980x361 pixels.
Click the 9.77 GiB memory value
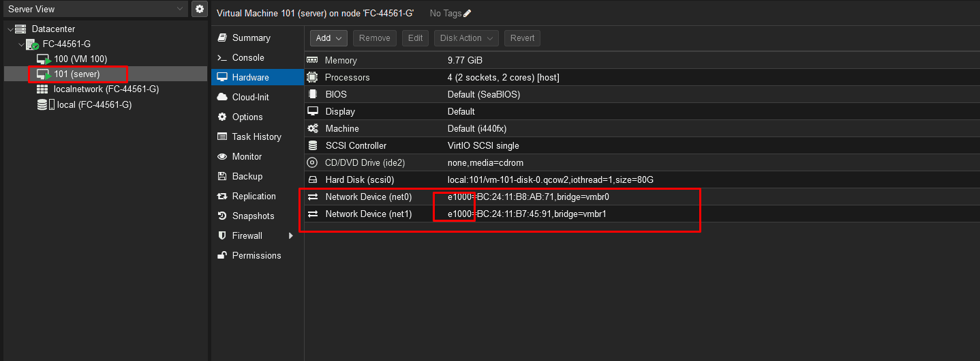[x=465, y=60]
